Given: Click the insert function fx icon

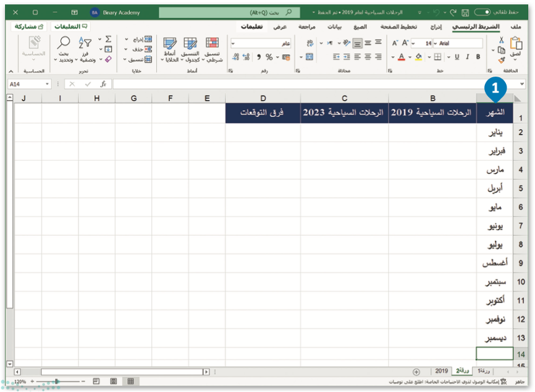Looking at the screenshot, I should [103, 84].
